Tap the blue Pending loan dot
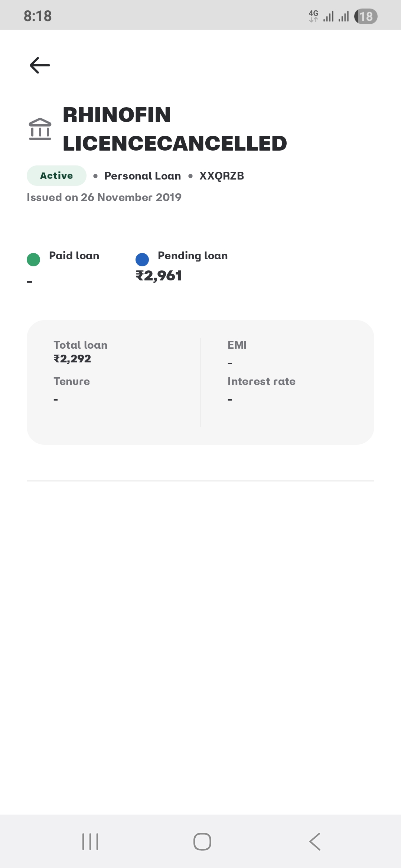The image size is (401, 868). point(142,260)
